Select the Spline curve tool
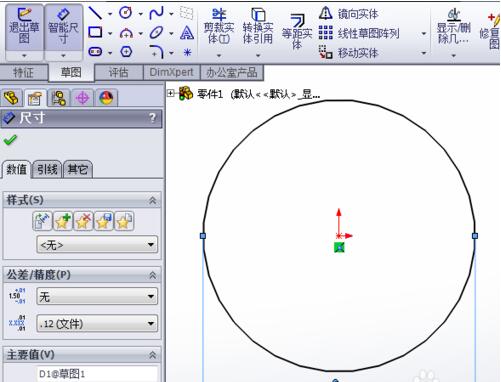501x382 pixels. [x=157, y=13]
